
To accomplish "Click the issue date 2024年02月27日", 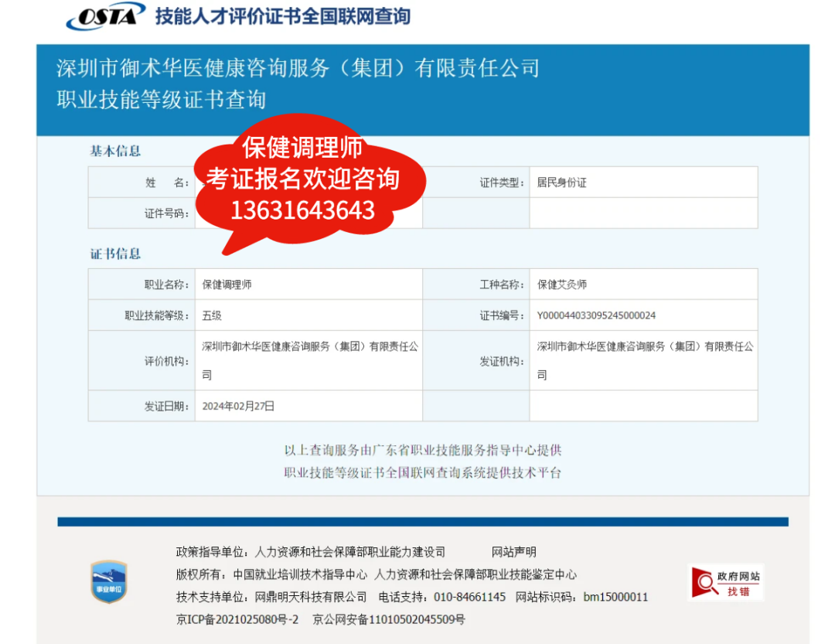I will tap(238, 407).
